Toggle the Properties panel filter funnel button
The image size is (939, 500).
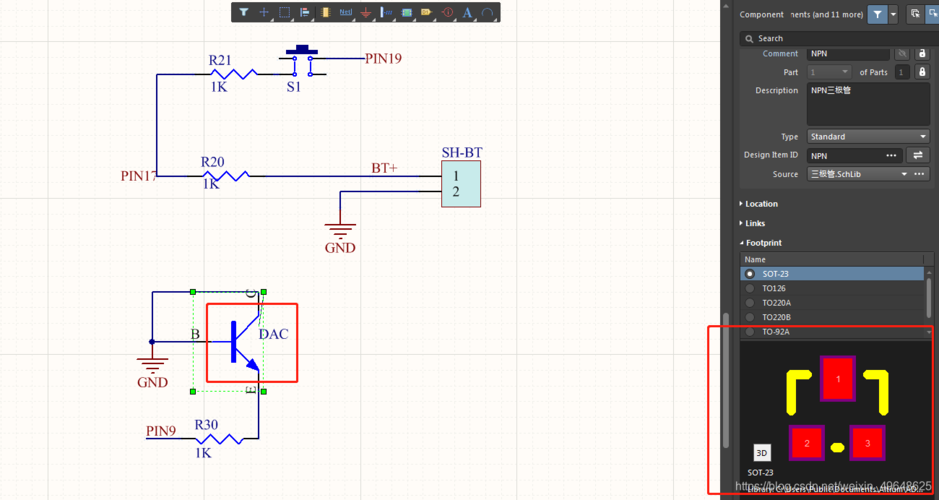click(877, 14)
